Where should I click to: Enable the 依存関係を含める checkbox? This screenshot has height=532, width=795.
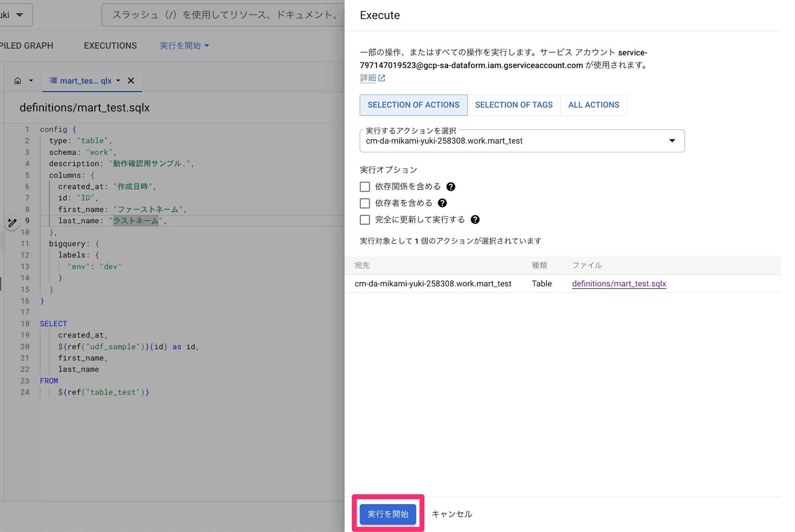point(365,187)
